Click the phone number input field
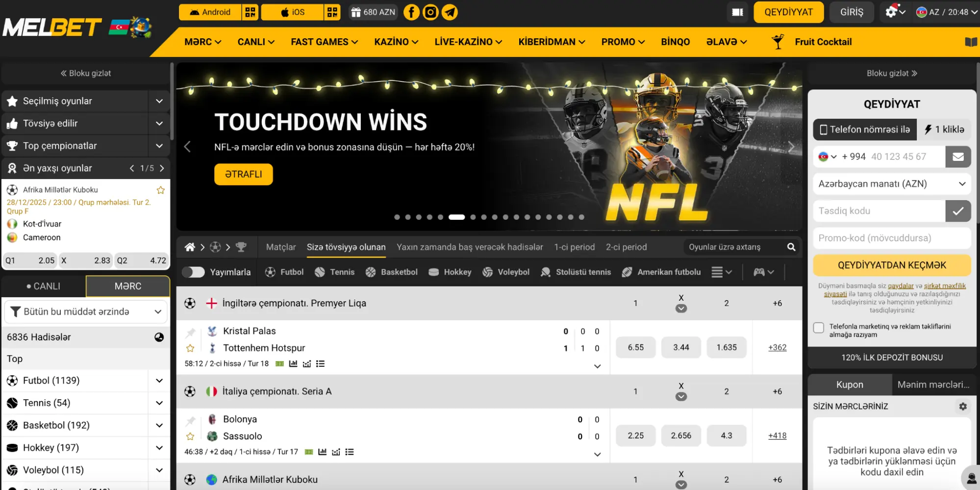The height and width of the screenshot is (490, 980). 906,157
